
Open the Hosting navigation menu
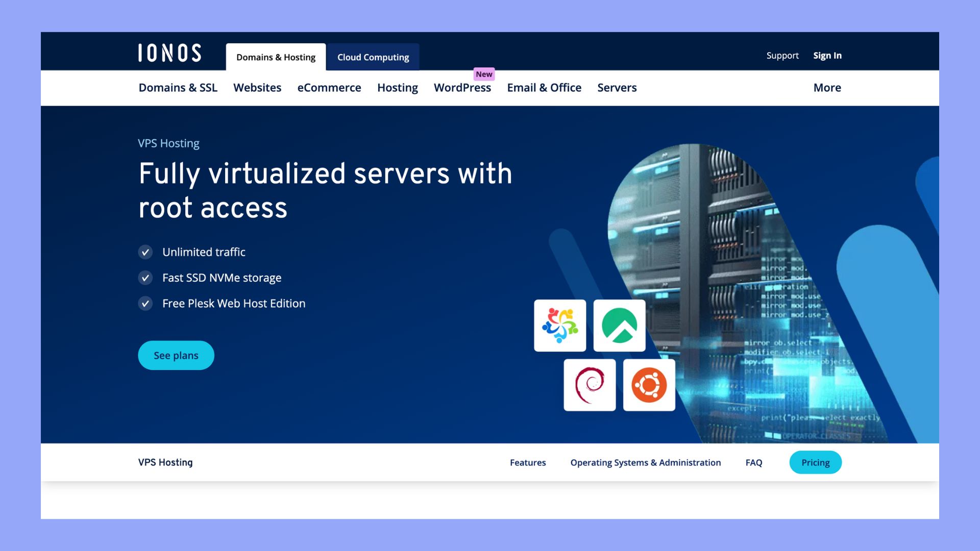[397, 88]
